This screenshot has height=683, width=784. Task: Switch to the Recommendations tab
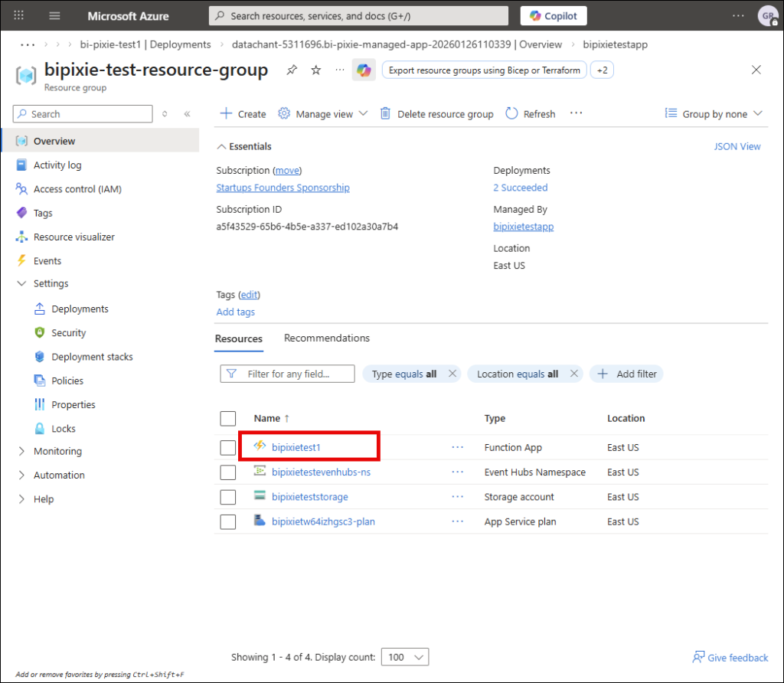(x=327, y=338)
